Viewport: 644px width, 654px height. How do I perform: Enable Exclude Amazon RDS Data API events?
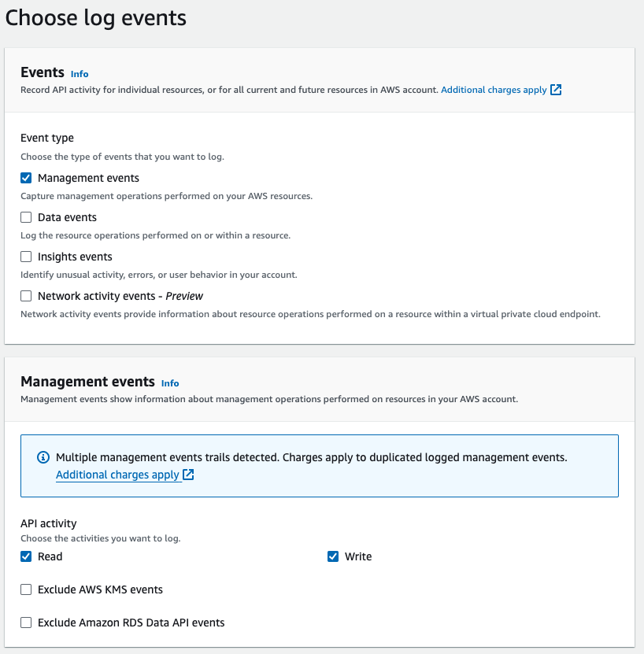coord(26,623)
